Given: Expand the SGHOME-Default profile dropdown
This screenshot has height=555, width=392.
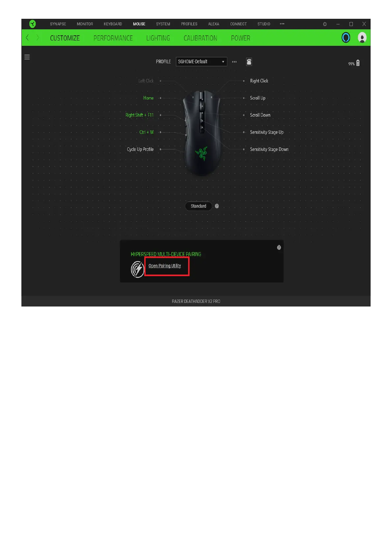Looking at the screenshot, I should 201,62.
